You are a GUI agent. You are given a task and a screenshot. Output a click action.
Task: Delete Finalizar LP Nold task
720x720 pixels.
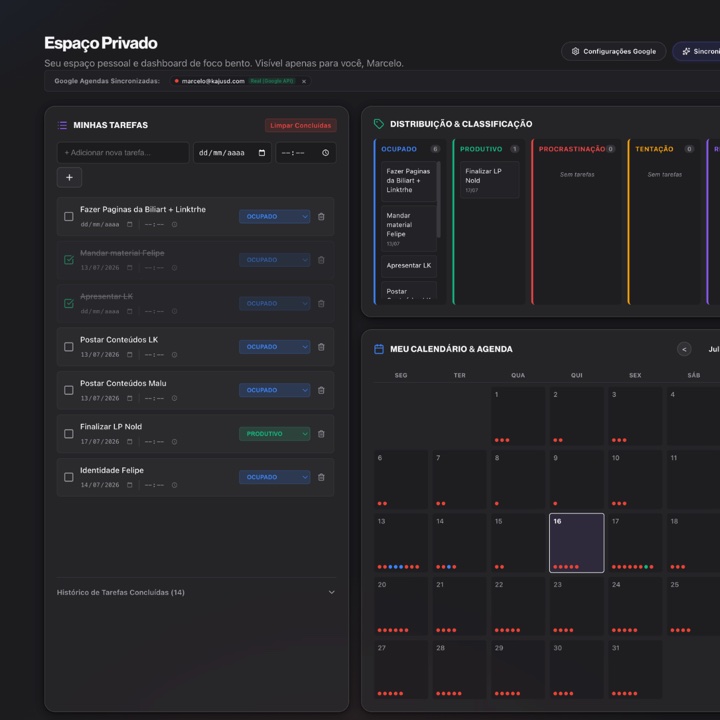coord(321,434)
